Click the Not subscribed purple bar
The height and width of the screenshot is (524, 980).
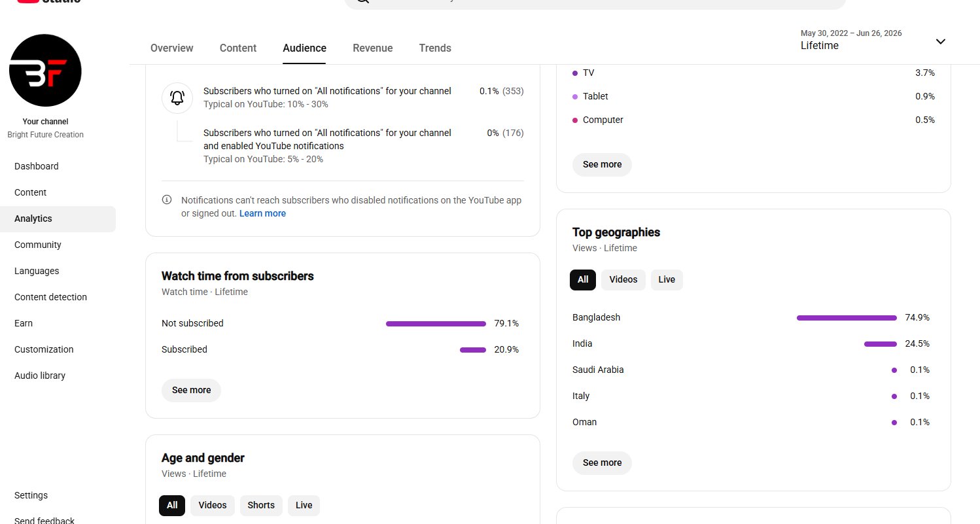tap(436, 324)
